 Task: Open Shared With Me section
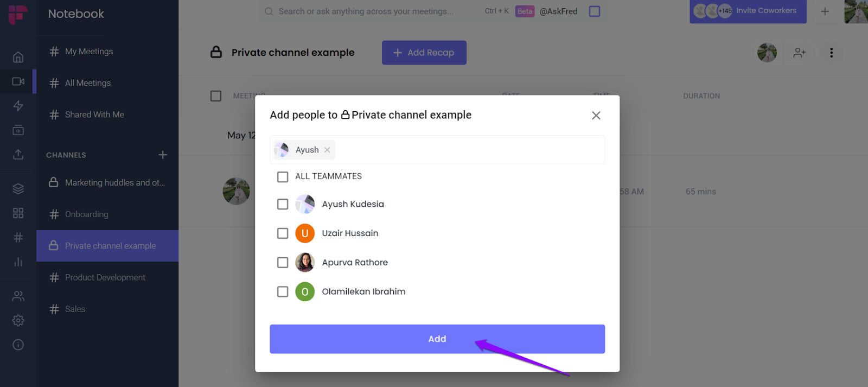tap(94, 115)
